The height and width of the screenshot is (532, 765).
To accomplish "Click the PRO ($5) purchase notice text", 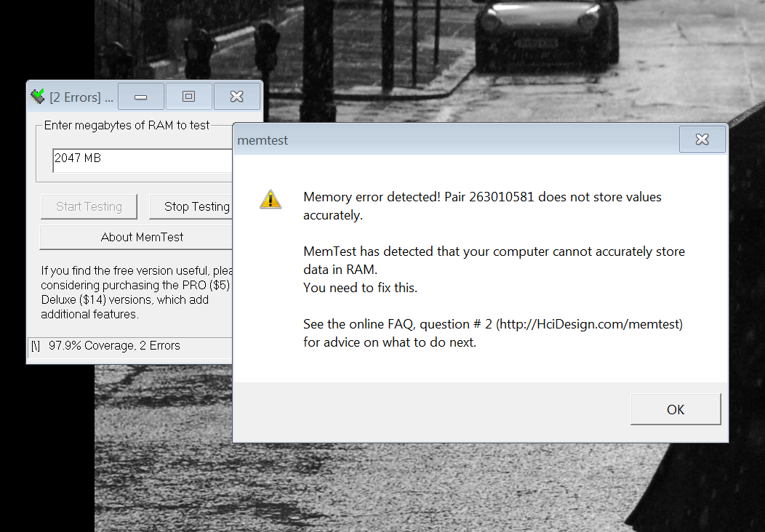I will click(136, 286).
